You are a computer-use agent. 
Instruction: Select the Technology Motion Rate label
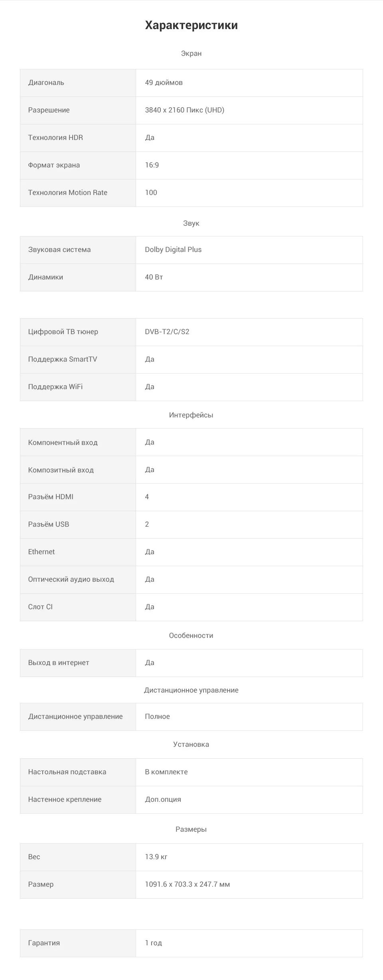point(68,193)
